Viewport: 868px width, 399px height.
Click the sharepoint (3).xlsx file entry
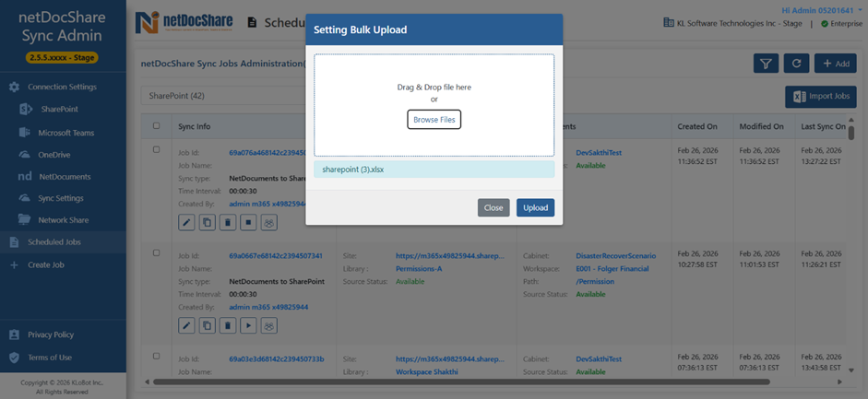[434, 170]
